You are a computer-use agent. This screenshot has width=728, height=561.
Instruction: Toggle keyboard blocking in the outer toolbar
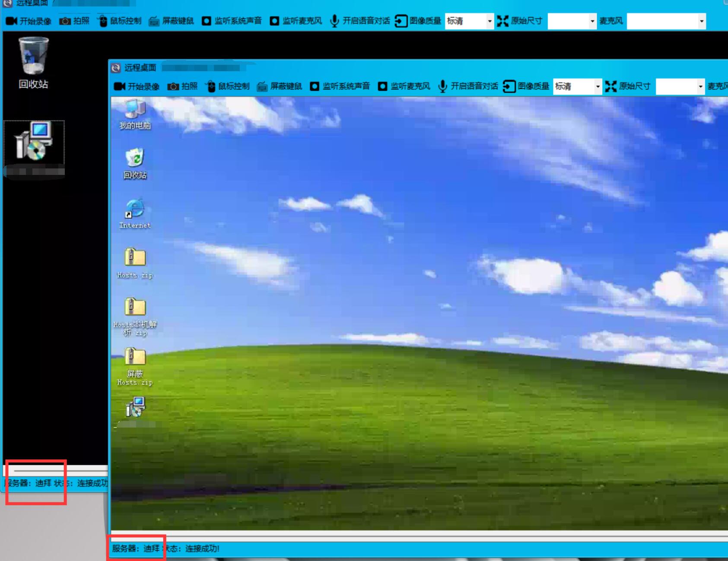pyautogui.click(x=172, y=21)
